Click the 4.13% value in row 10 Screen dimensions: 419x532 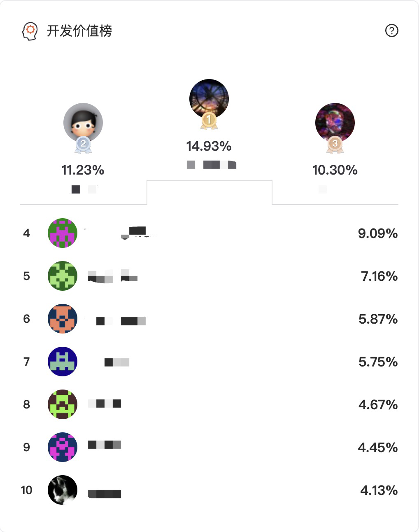tap(379, 490)
